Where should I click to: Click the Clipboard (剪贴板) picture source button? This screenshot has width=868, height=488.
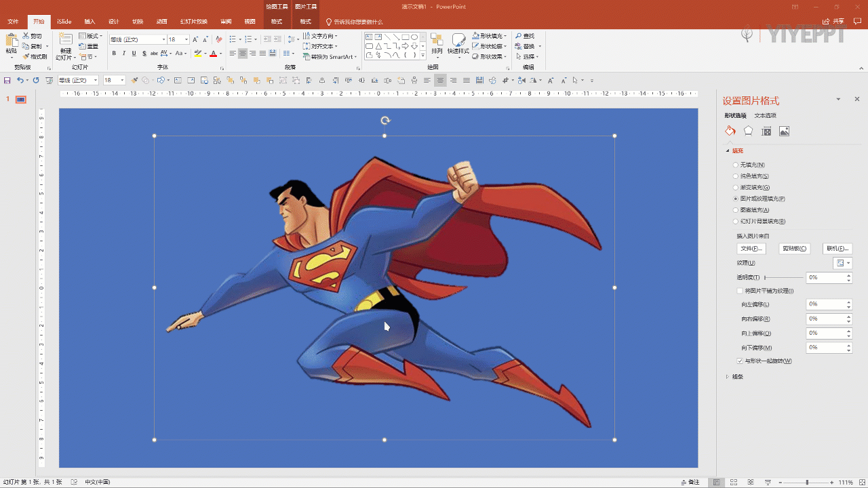[x=794, y=249]
